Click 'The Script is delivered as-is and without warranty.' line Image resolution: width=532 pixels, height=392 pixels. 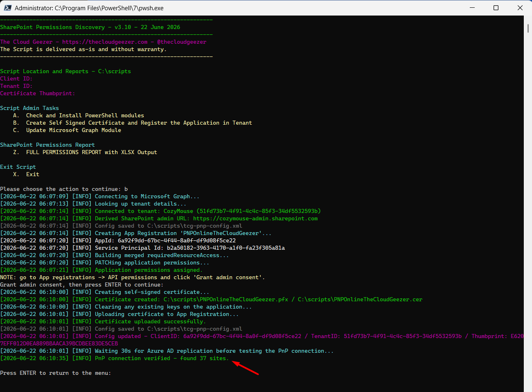click(x=83, y=49)
